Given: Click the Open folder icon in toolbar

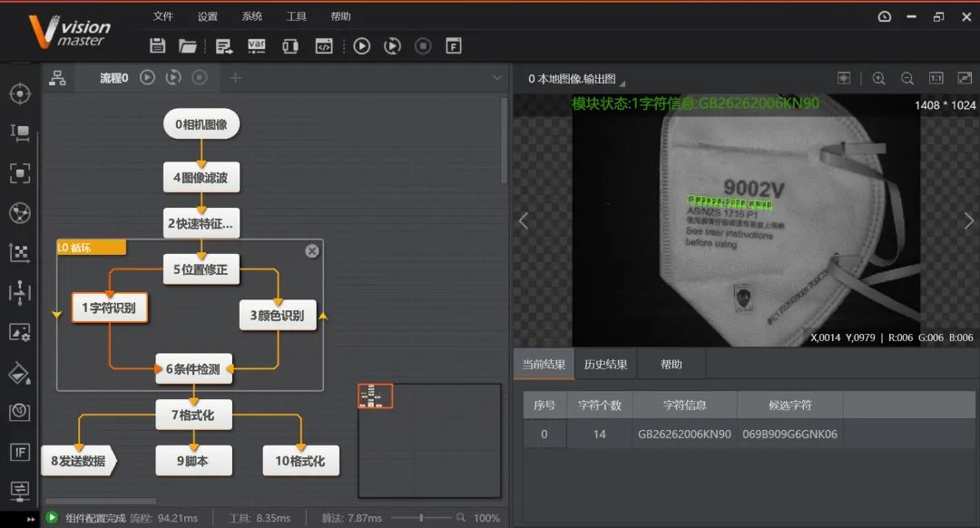Looking at the screenshot, I should point(188,46).
